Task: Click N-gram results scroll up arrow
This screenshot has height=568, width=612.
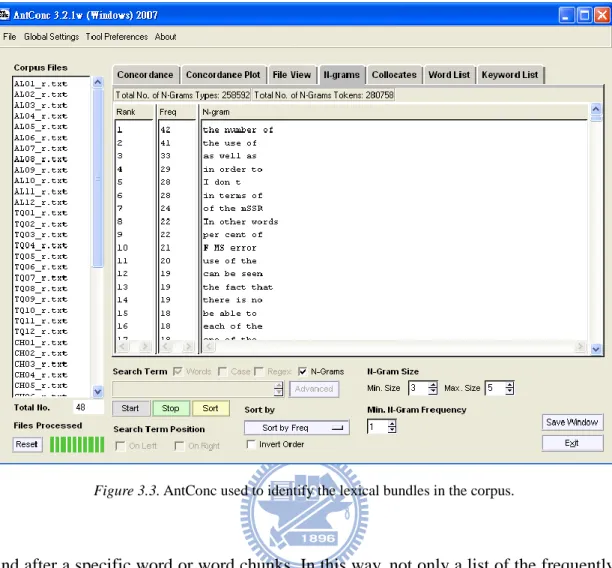Action: [596, 109]
